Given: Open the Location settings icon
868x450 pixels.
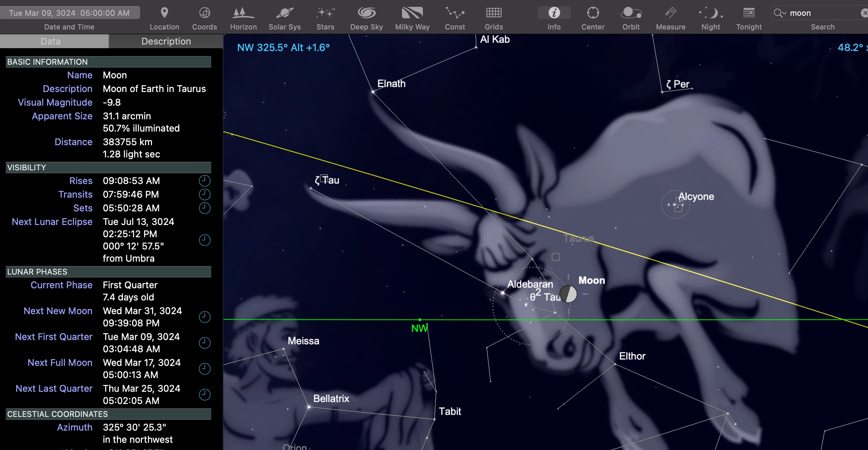Looking at the screenshot, I should coord(164,13).
